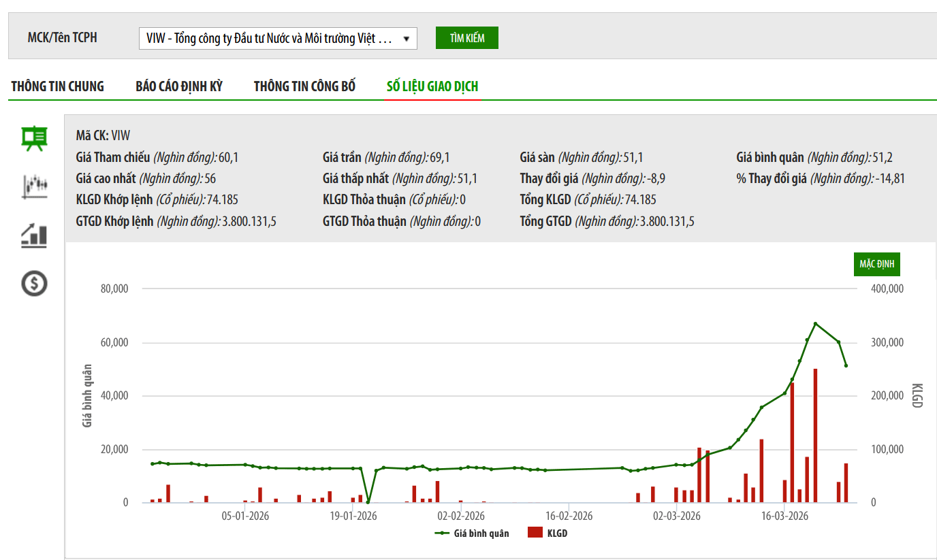Viewport: 937px width, 560px height.
Task: Click the price line point that drops to zero
Action: (x=368, y=502)
